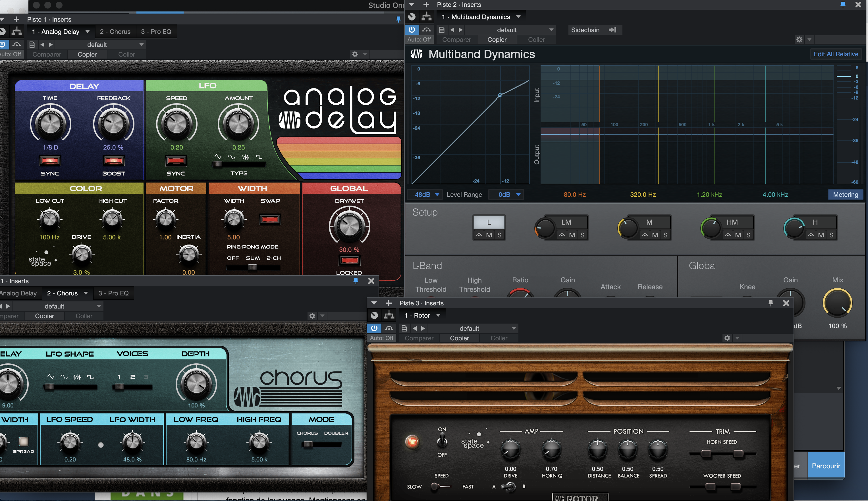Switch to 3 - Pro EQ tab in Piste 1
The width and height of the screenshot is (868, 501).
click(156, 31)
